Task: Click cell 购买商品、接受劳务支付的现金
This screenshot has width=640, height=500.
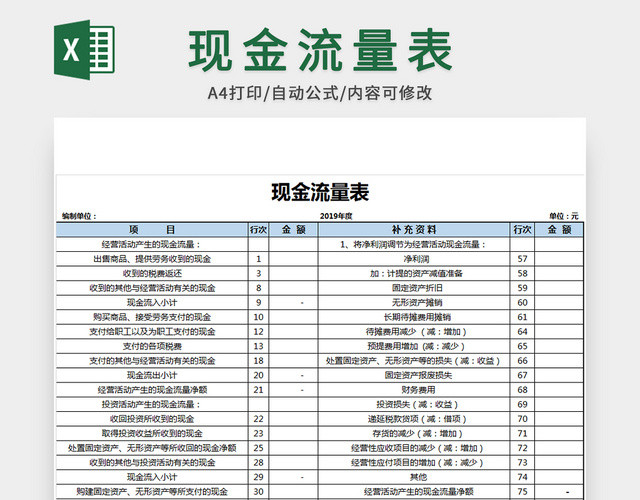Action: click(x=152, y=317)
